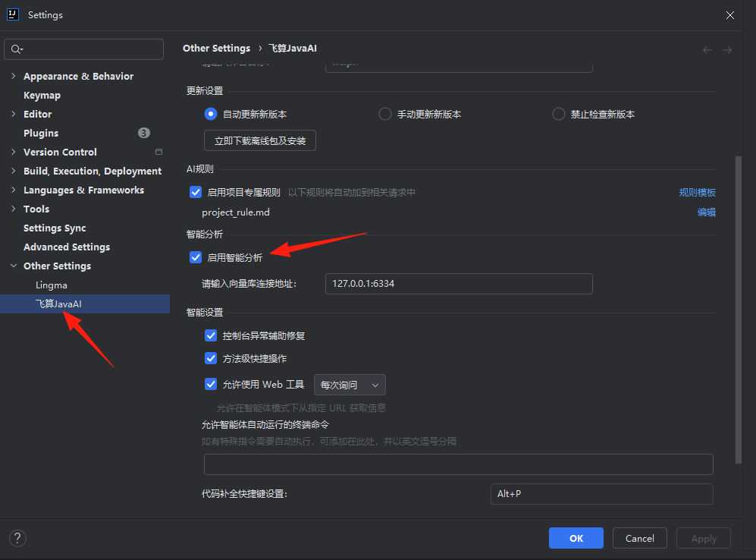Click the 更新设置 section heading
This screenshot has height=560, width=756.
pyautogui.click(x=205, y=91)
